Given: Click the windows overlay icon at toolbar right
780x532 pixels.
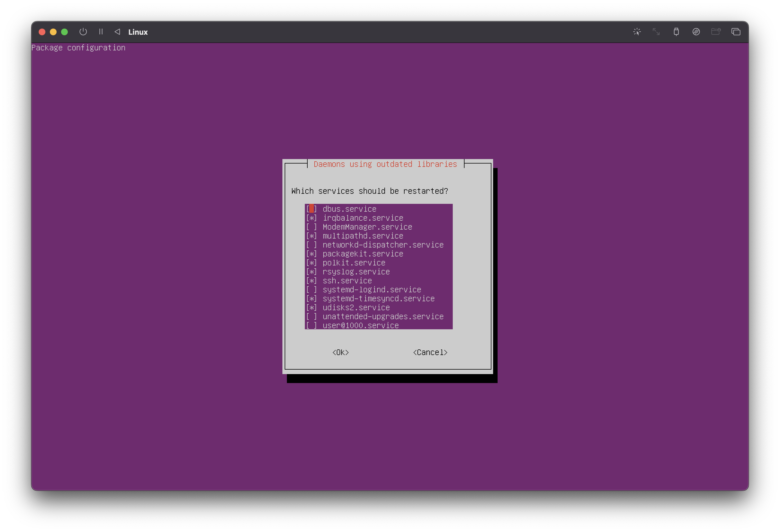Looking at the screenshot, I should click(736, 32).
